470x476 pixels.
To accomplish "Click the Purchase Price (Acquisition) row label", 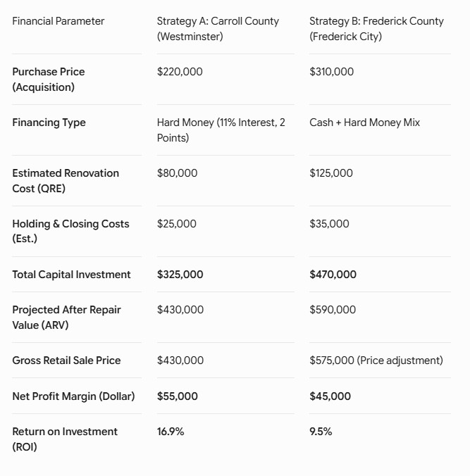I will coord(49,80).
